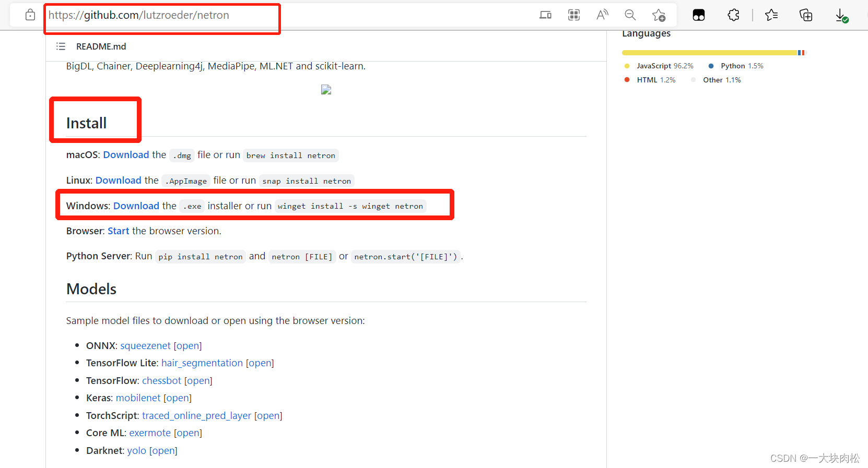Click the Models section heading
The image size is (868, 468).
point(91,289)
